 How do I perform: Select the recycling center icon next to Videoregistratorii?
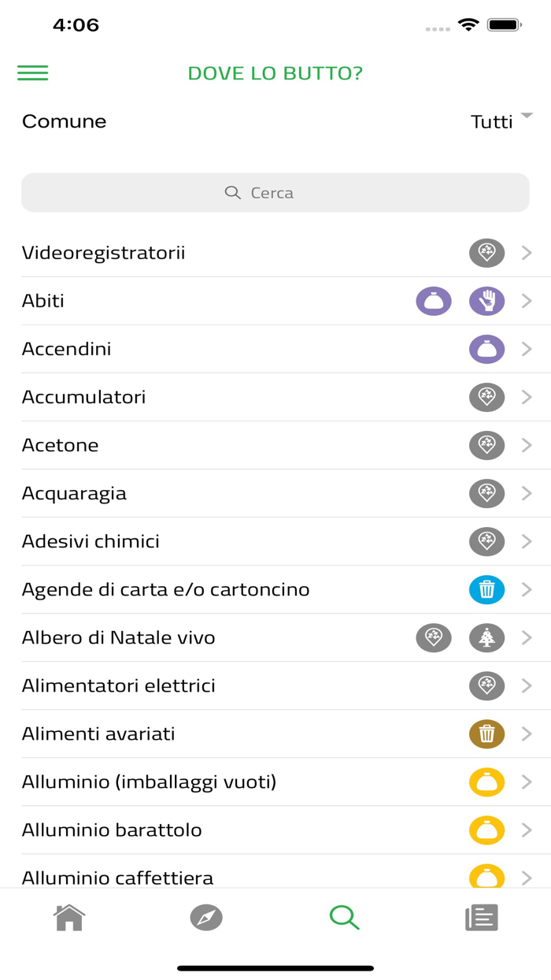pos(486,253)
